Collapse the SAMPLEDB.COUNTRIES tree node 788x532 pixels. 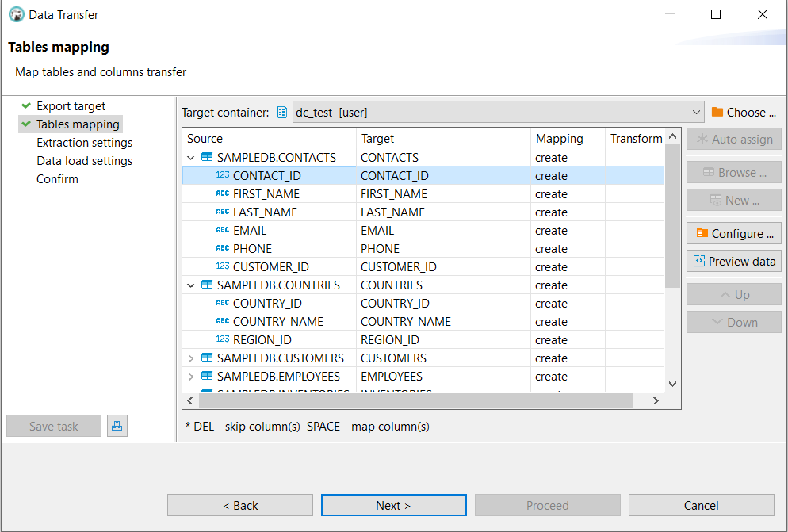(x=191, y=285)
